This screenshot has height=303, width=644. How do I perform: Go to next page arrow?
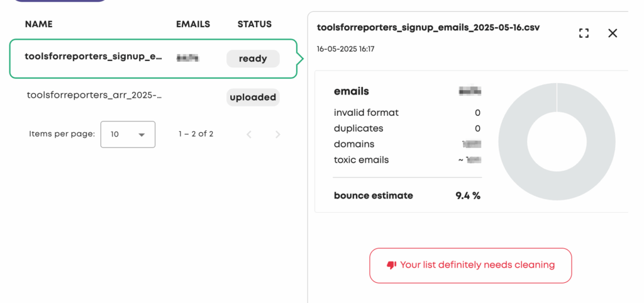click(x=278, y=134)
